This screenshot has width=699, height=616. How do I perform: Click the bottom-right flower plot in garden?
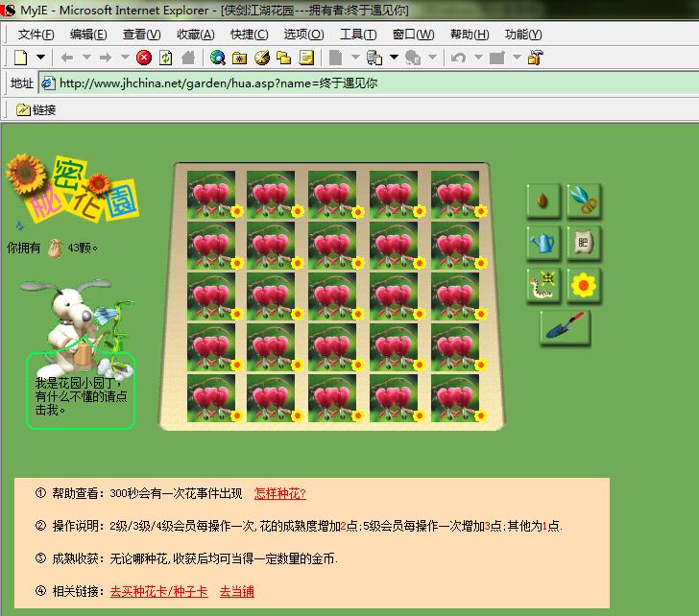(x=456, y=398)
